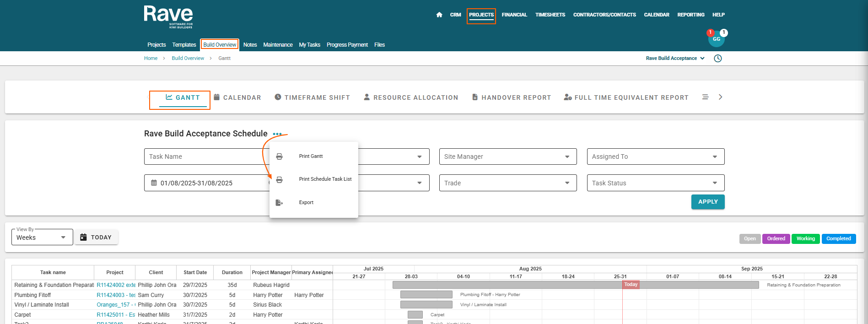Open the Task Status dropdown

(x=655, y=183)
